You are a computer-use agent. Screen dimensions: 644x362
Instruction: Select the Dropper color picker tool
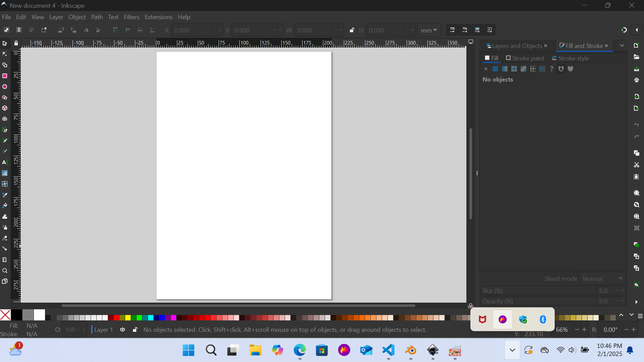(5, 195)
